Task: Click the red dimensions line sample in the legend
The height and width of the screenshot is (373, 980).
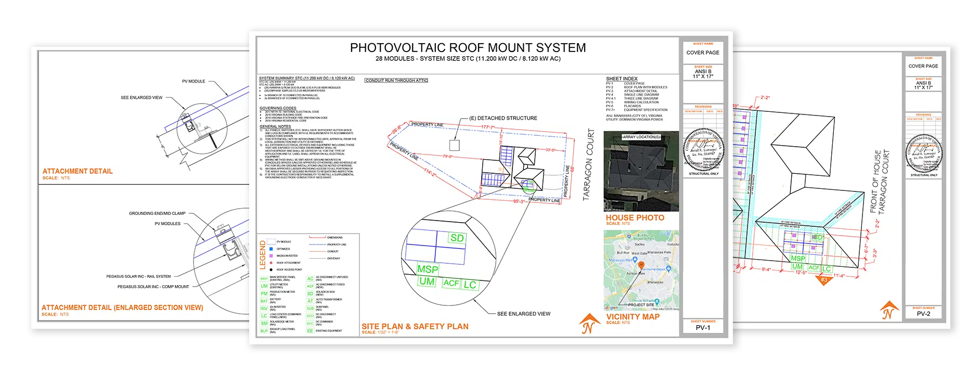Action: (317, 237)
